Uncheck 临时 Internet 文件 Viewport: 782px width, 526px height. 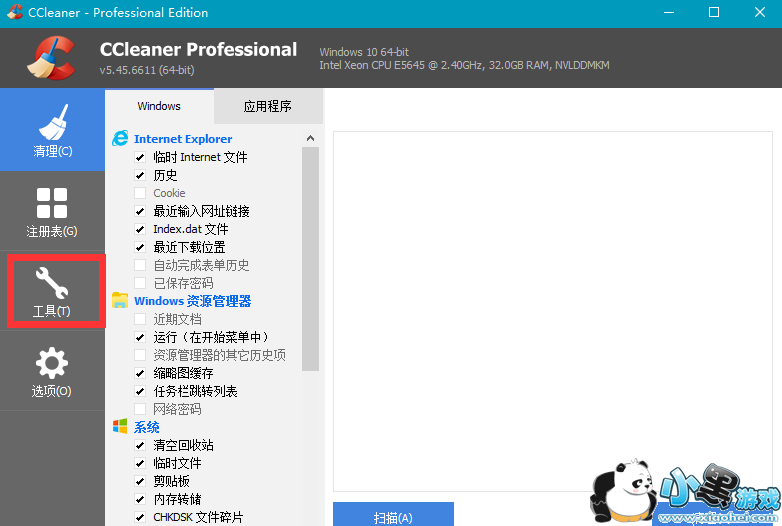(140, 158)
